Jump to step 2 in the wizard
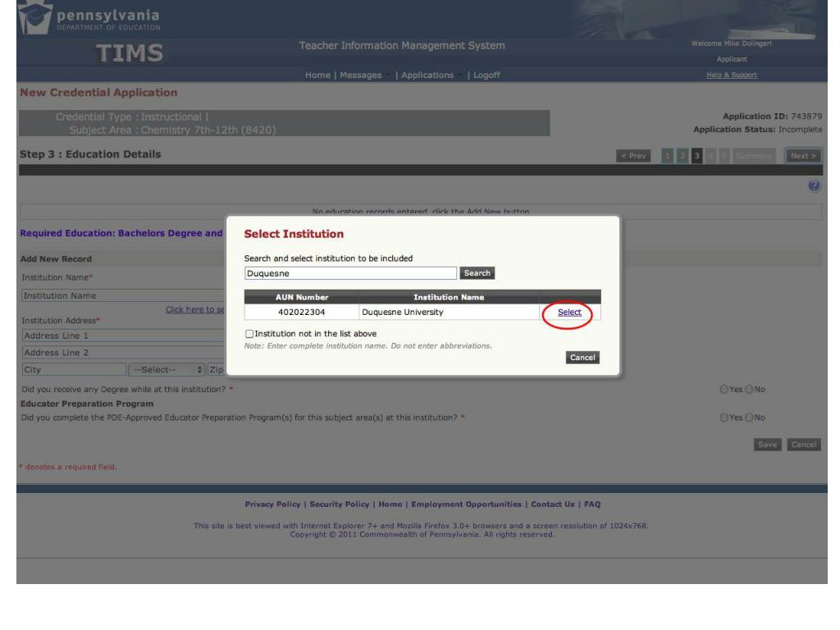 click(x=682, y=156)
